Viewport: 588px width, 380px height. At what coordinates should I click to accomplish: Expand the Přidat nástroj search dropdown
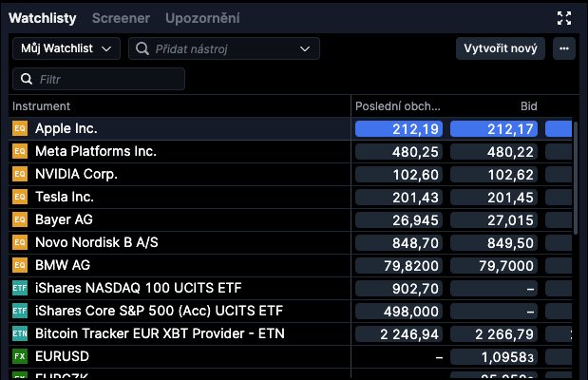pyautogui.click(x=305, y=48)
